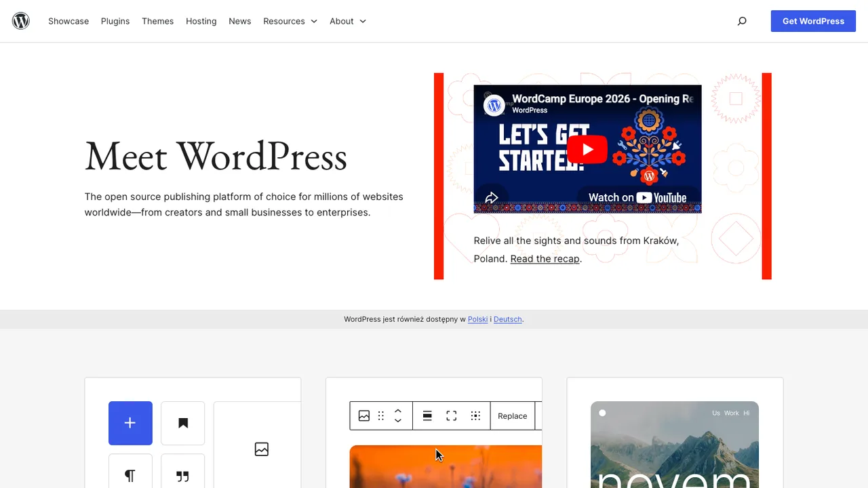
Task: Click the drag handle dots in block toolbar
Action: click(x=381, y=416)
